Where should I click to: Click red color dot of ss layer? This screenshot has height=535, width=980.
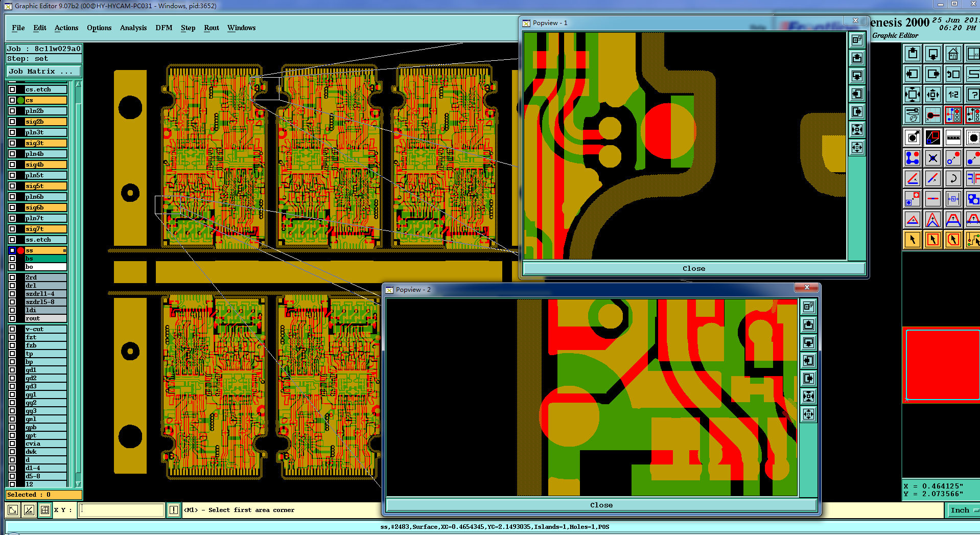pyautogui.click(x=20, y=250)
